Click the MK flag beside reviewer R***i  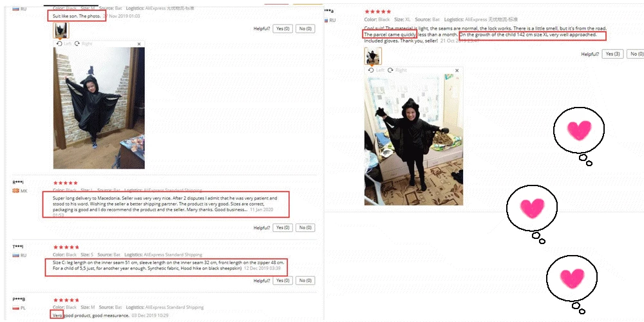(x=17, y=191)
